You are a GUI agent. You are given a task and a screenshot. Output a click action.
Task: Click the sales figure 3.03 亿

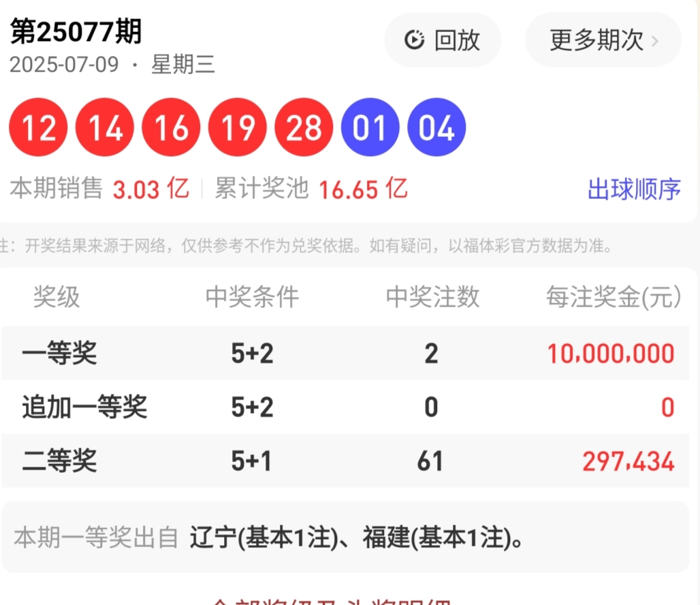(151, 189)
